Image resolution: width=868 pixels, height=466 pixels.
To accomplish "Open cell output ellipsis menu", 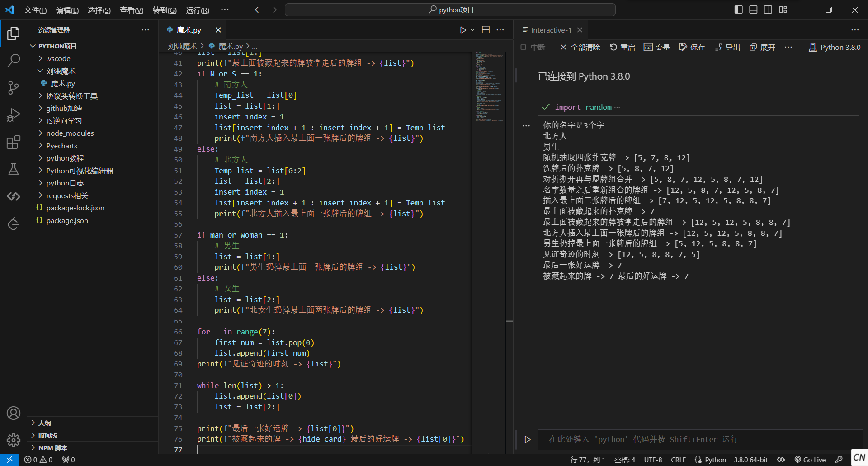I will coord(526,126).
